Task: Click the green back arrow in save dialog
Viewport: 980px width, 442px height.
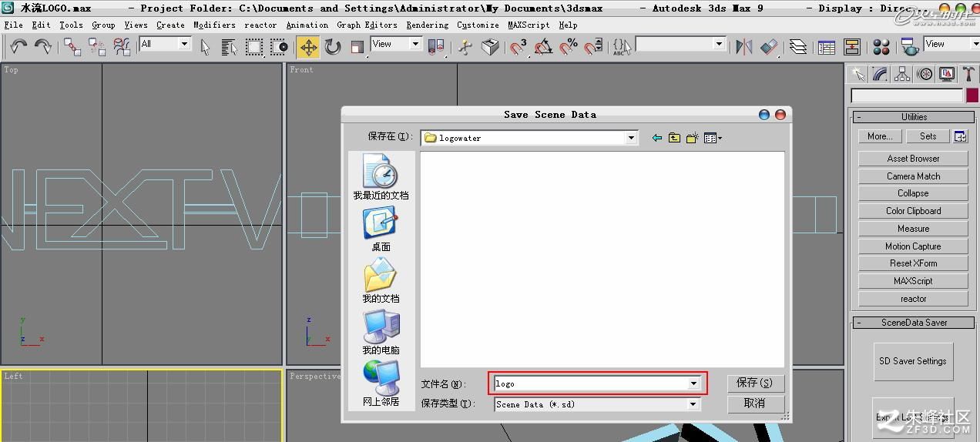Action: click(x=656, y=138)
